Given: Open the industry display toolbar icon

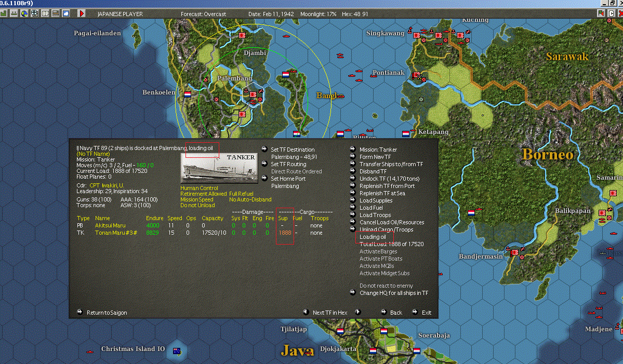Looking at the screenshot, I should (4, 14).
